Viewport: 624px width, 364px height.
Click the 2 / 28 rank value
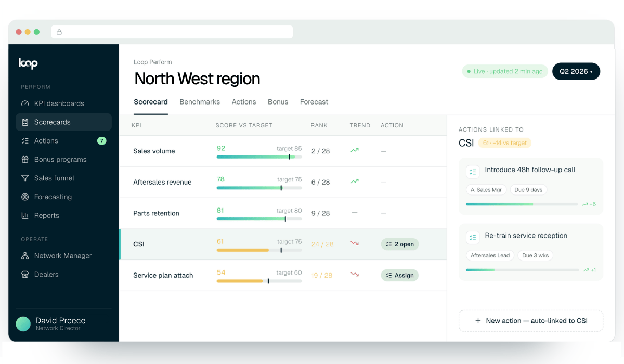[x=320, y=151]
